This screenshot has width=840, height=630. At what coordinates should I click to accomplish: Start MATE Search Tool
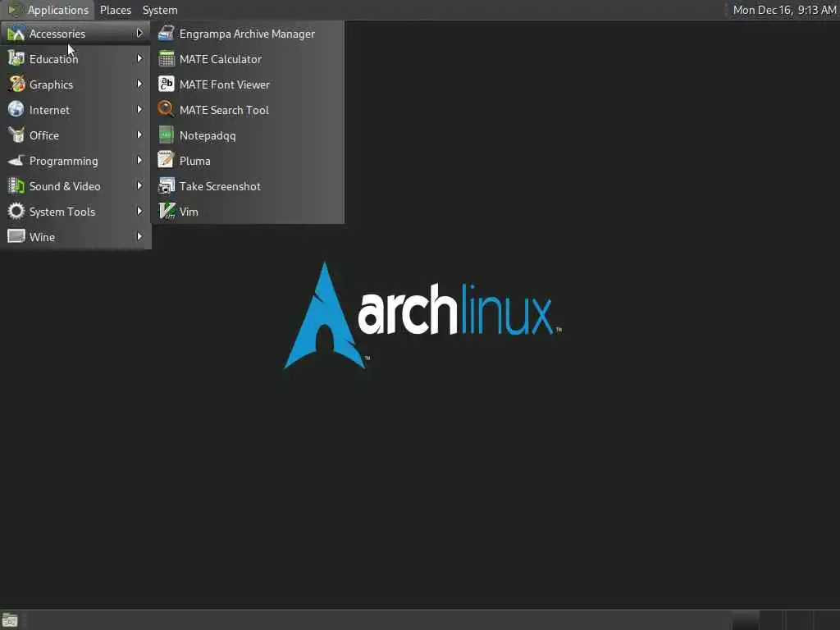tap(248, 109)
